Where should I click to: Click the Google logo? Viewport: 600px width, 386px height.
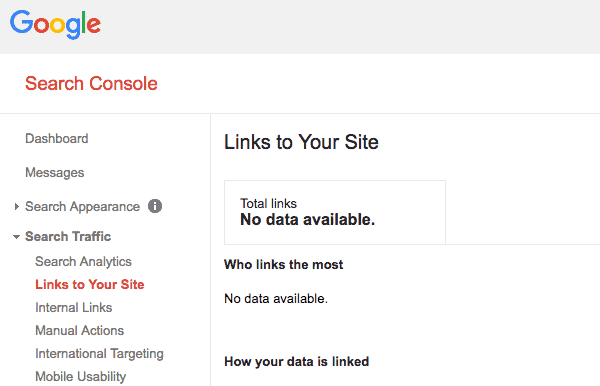coord(55,24)
